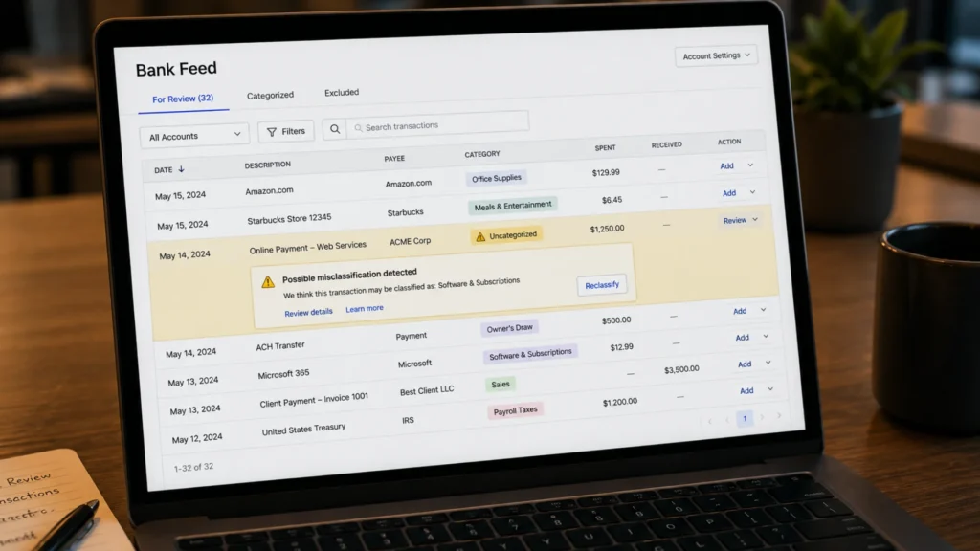
Task: Open the Review details link
Action: 308,313
